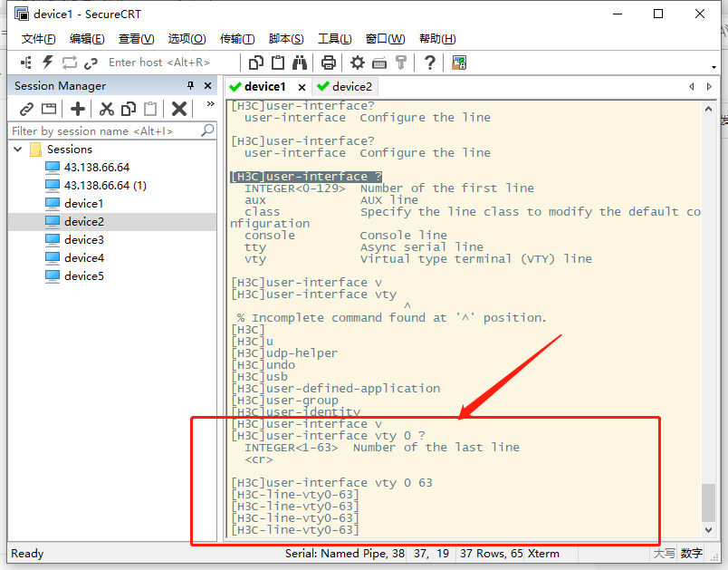728x570 pixels.
Task: Click the Copy icon in Session Manager
Action: pos(129,109)
